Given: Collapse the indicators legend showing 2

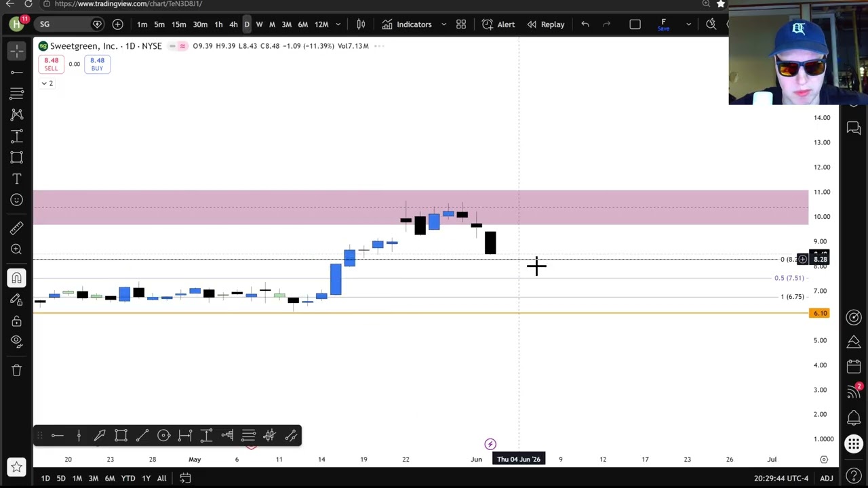Looking at the screenshot, I should point(47,83).
